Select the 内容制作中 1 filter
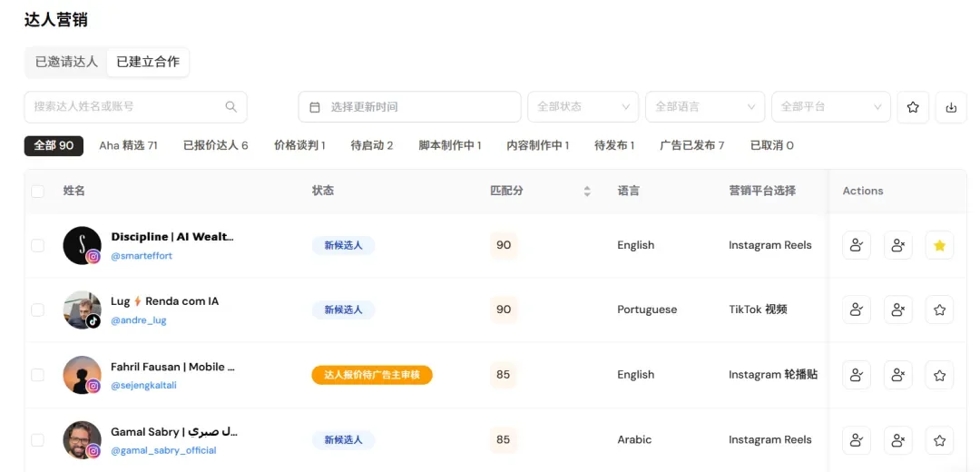This screenshot has height=472, width=980. [x=538, y=145]
